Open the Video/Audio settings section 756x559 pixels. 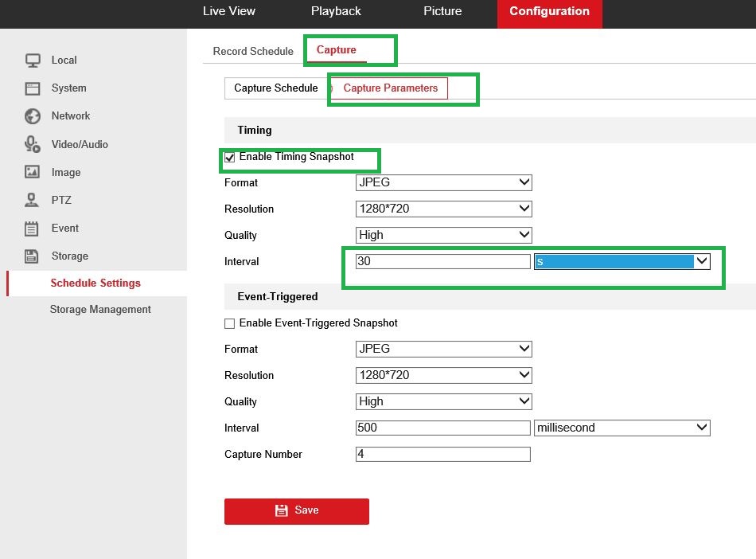(x=80, y=144)
